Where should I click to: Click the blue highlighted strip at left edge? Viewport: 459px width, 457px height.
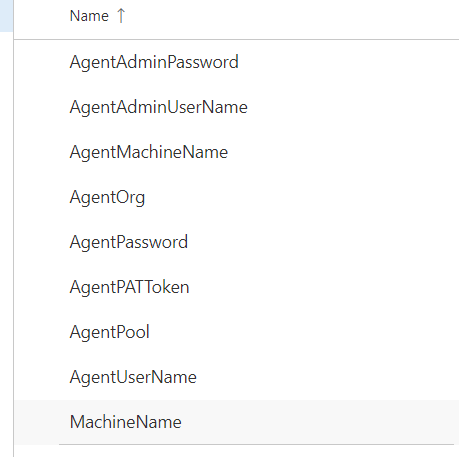pos(6,16)
